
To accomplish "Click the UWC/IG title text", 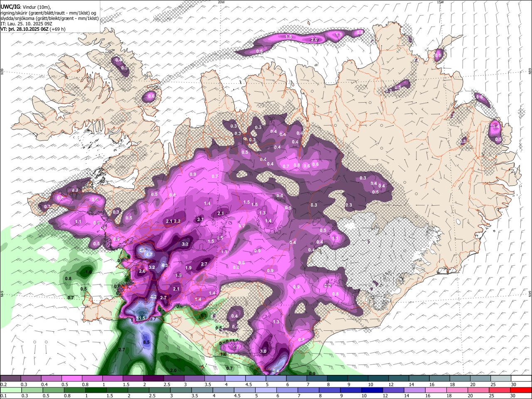I will point(10,7).
